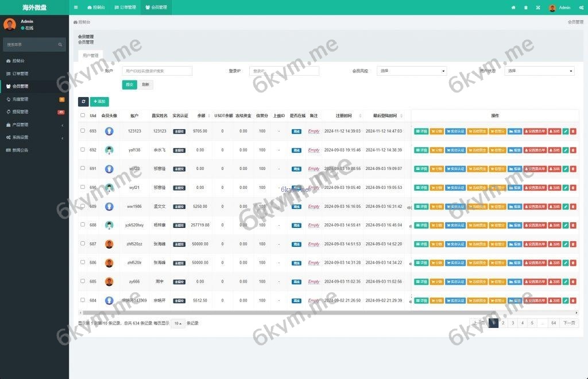Click the table's horizontal scrollbar
This screenshot has width=588, height=379.
click(287, 313)
